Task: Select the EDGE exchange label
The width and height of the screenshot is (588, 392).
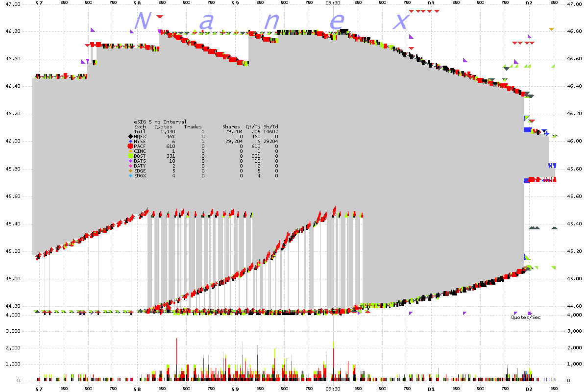Action: coord(140,171)
